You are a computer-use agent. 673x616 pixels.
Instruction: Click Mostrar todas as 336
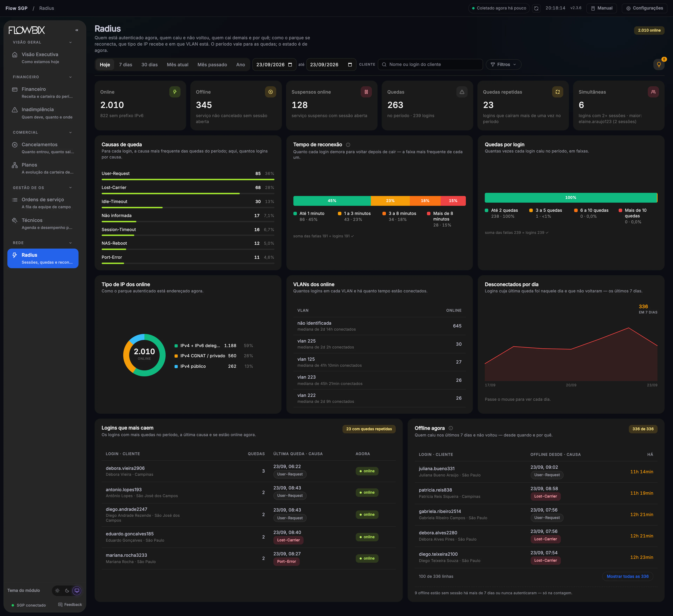tap(628, 576)
